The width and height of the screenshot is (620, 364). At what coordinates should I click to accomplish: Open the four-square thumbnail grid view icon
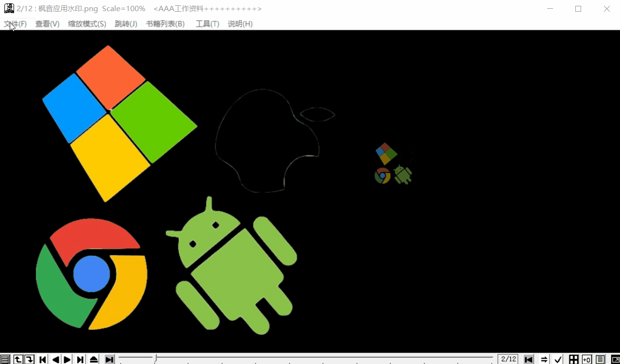point(574,359)
